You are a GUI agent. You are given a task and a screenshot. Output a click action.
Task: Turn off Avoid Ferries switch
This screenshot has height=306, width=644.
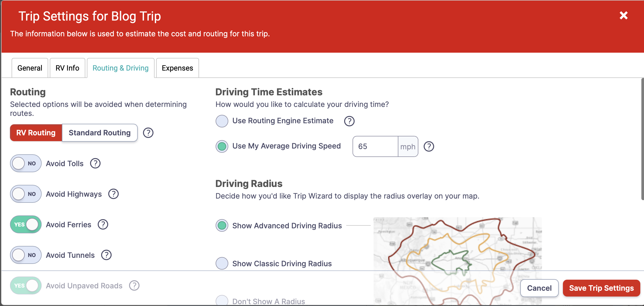click(26, 224)
